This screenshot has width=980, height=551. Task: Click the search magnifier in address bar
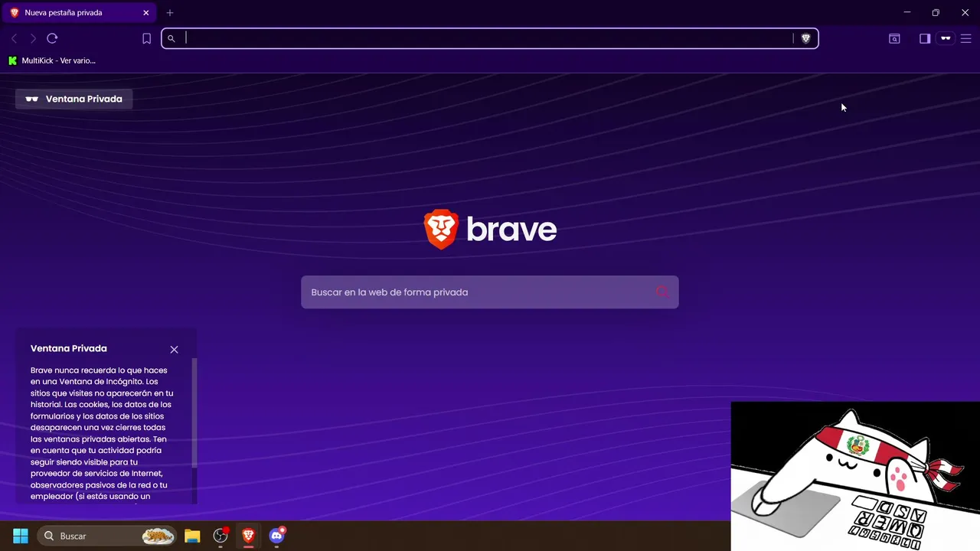click(x=171, y=38)
